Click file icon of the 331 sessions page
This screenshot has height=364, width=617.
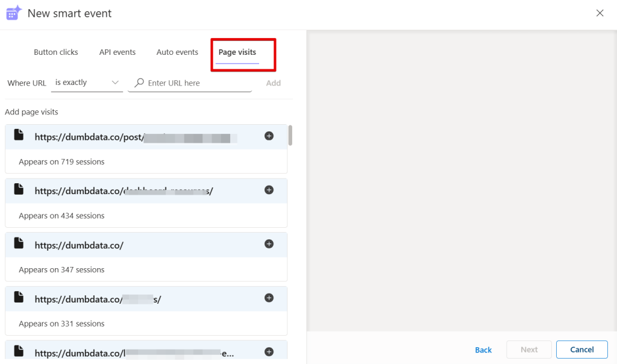19,297
